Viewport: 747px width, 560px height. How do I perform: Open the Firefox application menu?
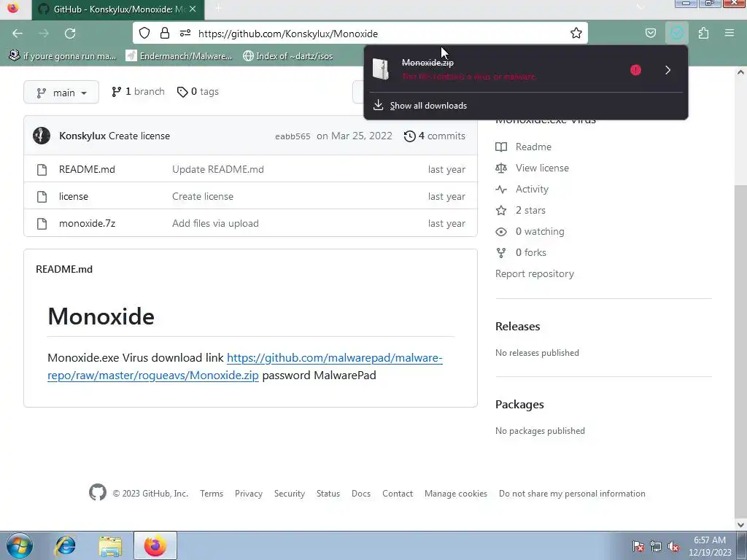[729, 33]
